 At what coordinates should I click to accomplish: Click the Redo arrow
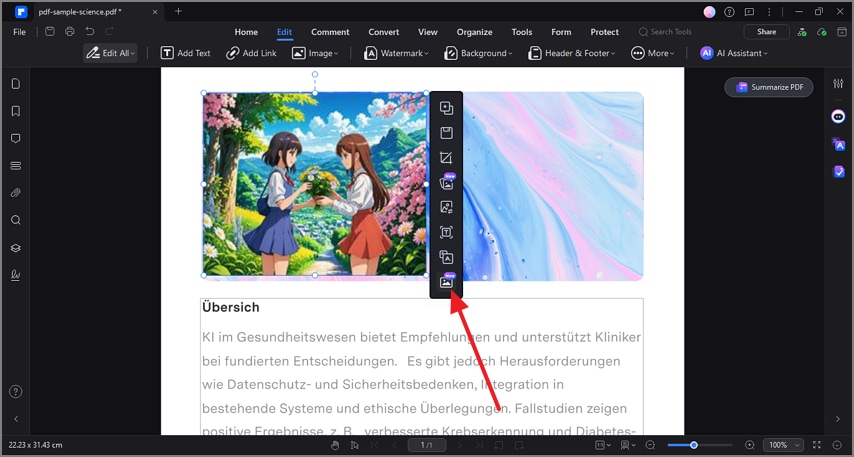[109, 32]
